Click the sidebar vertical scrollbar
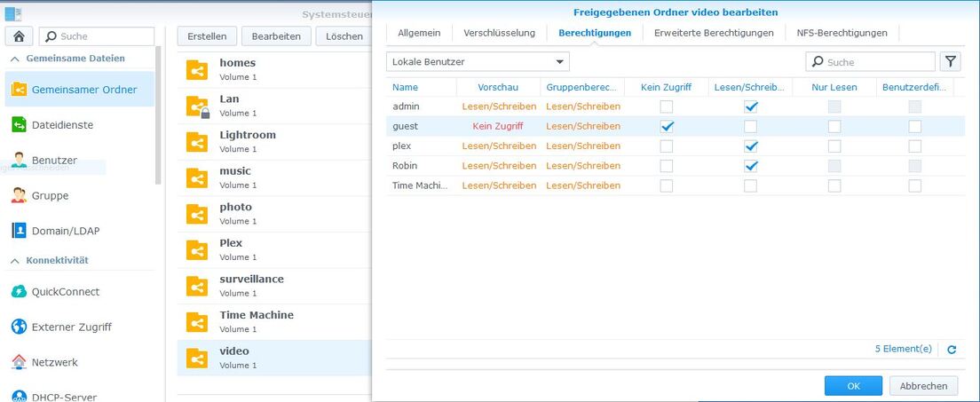The image size is (980, 402). coord(159,115)
